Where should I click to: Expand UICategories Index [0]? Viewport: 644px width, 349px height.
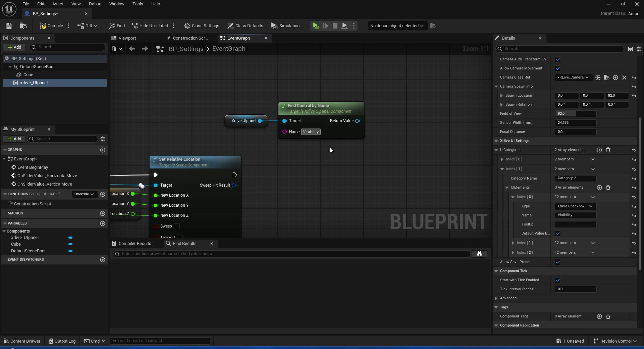click(502, 159)
